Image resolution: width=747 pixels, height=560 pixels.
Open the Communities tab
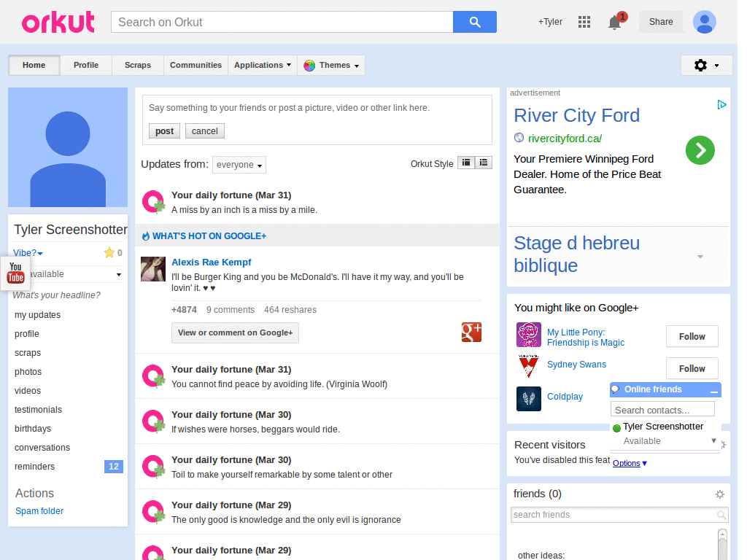click(196, 65)
